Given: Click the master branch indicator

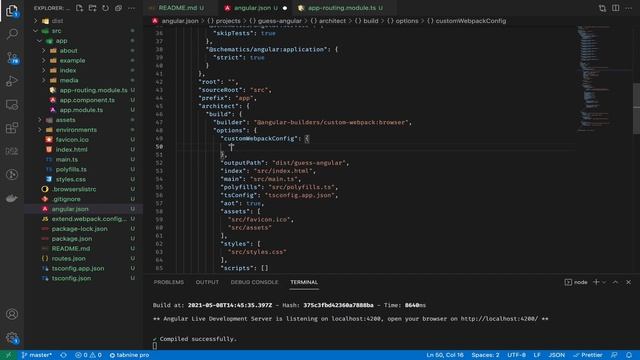Looking at the screenshot, I should (37, 355).
